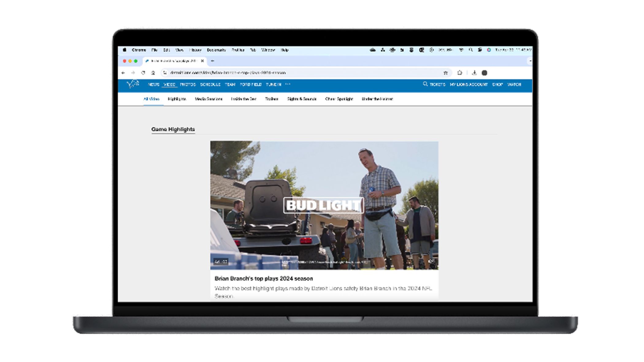This screenshot has width=644, height=362.
Task: Open a new tab with the plus button
Action: point(213,61)
